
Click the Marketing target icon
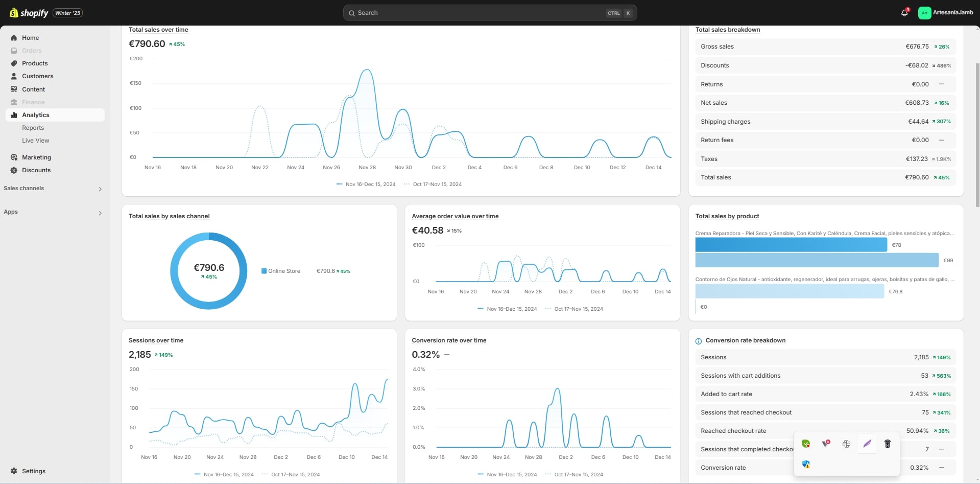tap(14, 157)
